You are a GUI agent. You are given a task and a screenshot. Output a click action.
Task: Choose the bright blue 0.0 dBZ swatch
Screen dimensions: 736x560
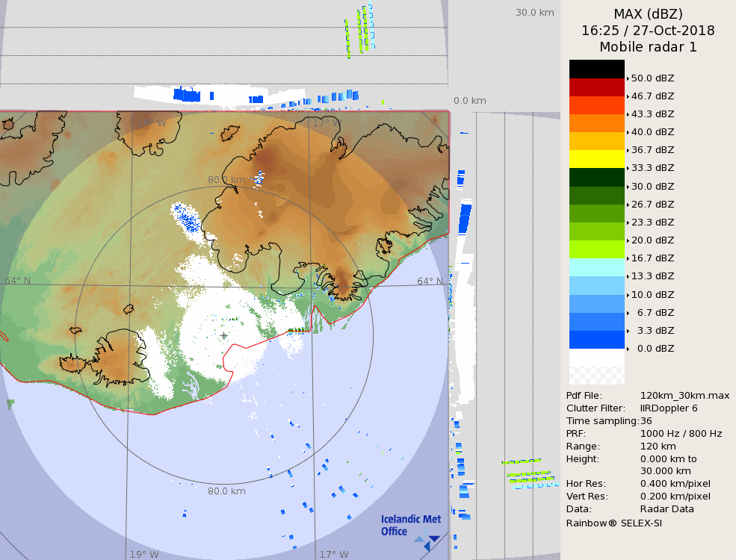[596, 340]
